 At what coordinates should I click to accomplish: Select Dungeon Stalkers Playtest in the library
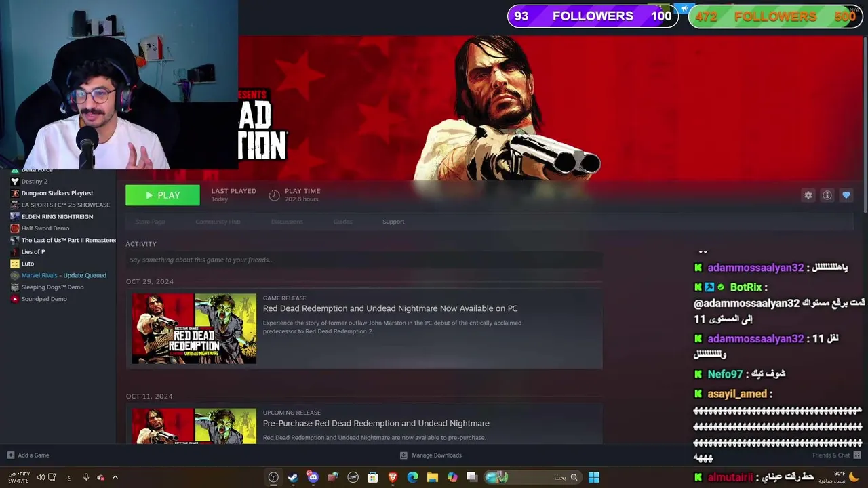pos(58,193)
